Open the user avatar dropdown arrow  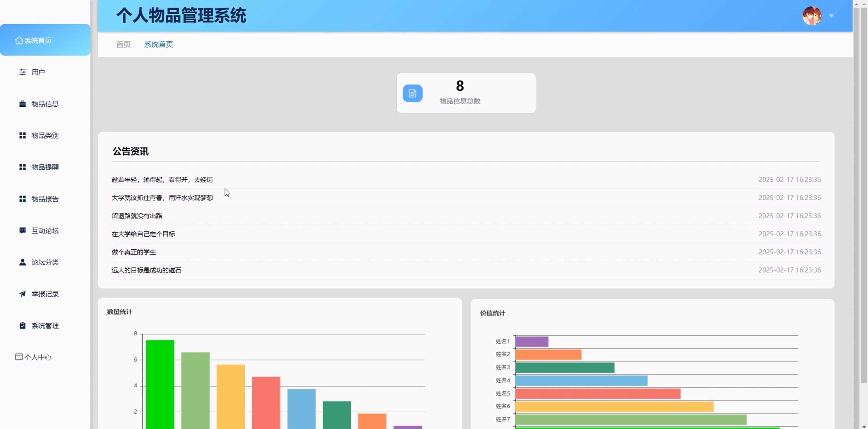coord(831,16)
